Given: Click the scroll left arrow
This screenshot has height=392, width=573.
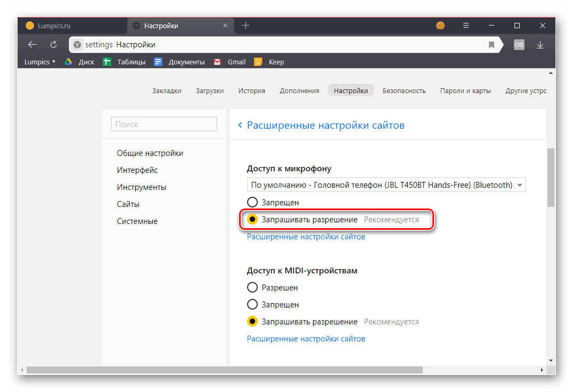Looking at the screenshot, I should 22,370.
